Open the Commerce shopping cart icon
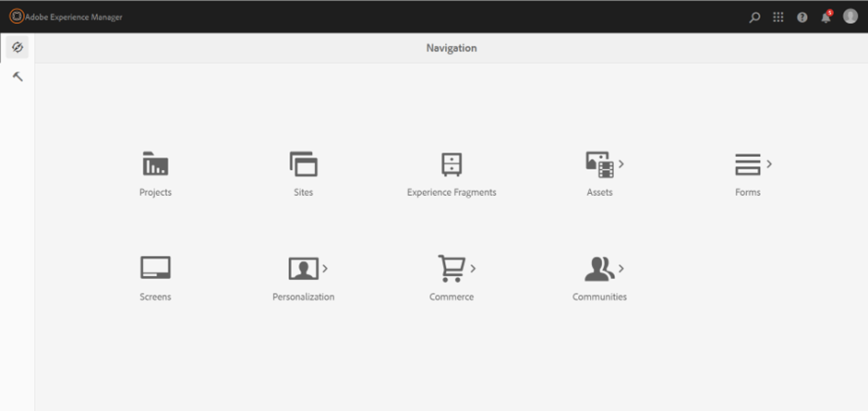The height and width of the screenshot is (411, 868). 452,268
